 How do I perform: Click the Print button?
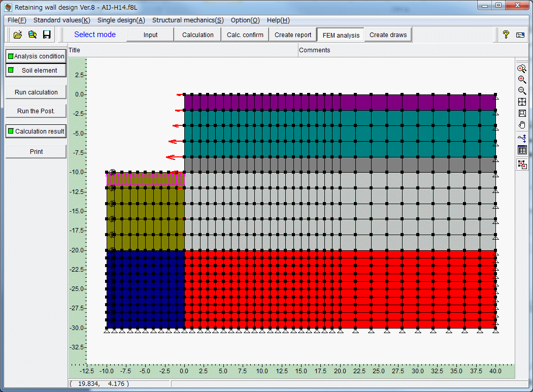(x=36, y=152)
